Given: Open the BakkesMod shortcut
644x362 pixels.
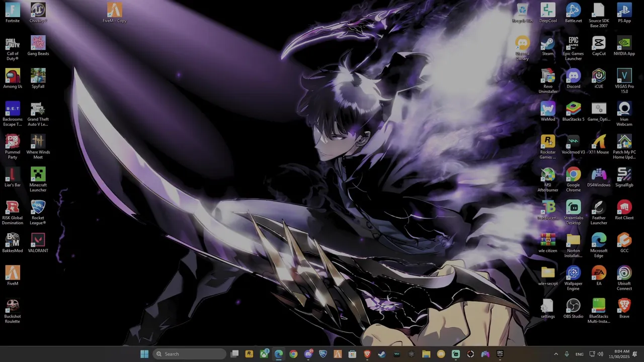Looking at the screenshot, I should point(13,243).
